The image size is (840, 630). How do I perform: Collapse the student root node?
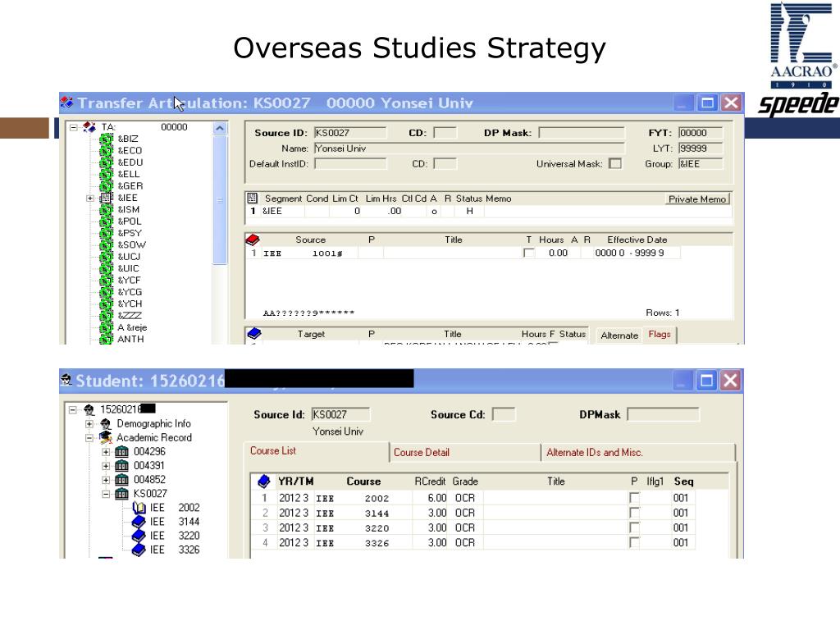72,410
